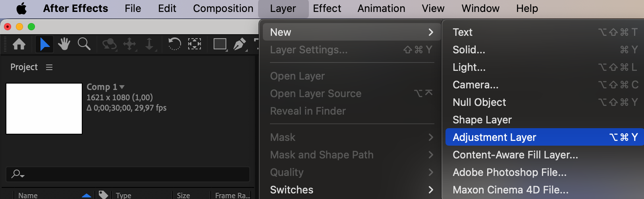Choose Null Object in the New submenu
Screen dimensions: 644x199
(479, 102)
